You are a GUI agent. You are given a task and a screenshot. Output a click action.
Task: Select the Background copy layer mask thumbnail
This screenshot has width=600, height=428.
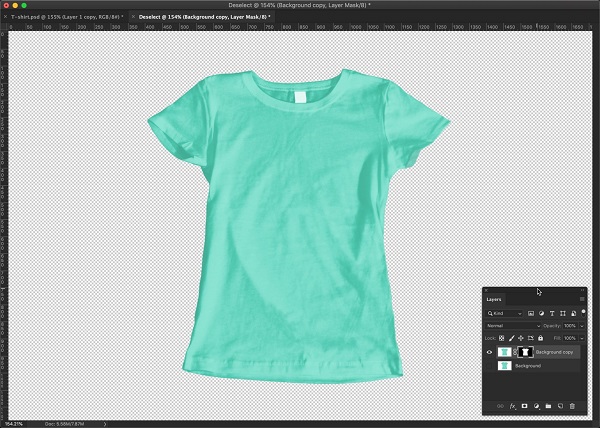[525, 352]
